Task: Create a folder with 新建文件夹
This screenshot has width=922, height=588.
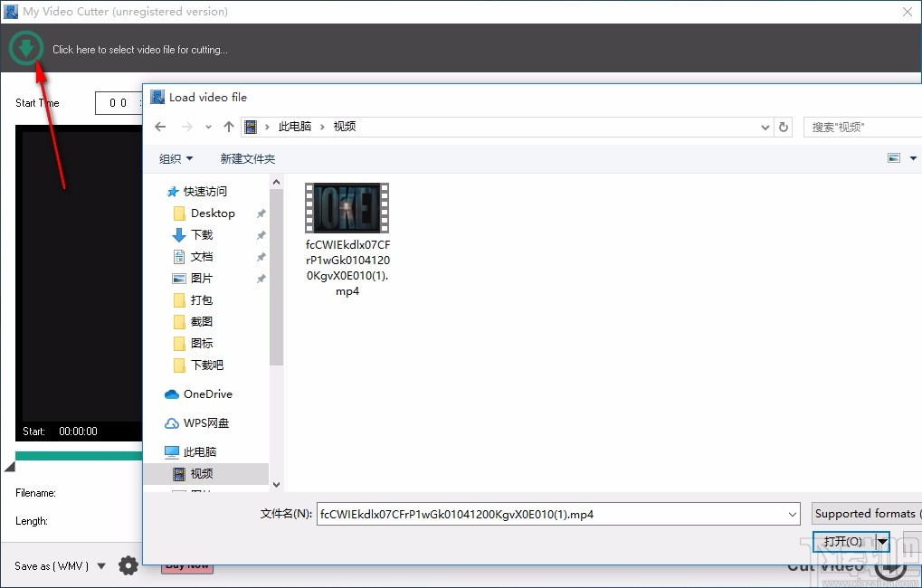Action: 247,158
